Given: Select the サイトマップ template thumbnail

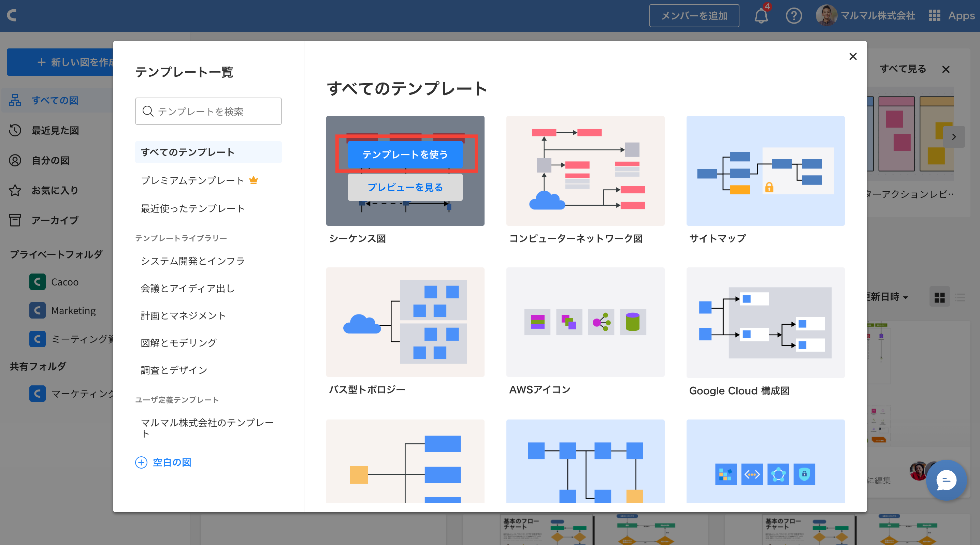Looking at the screenshot, I should [x=765, y=171].
